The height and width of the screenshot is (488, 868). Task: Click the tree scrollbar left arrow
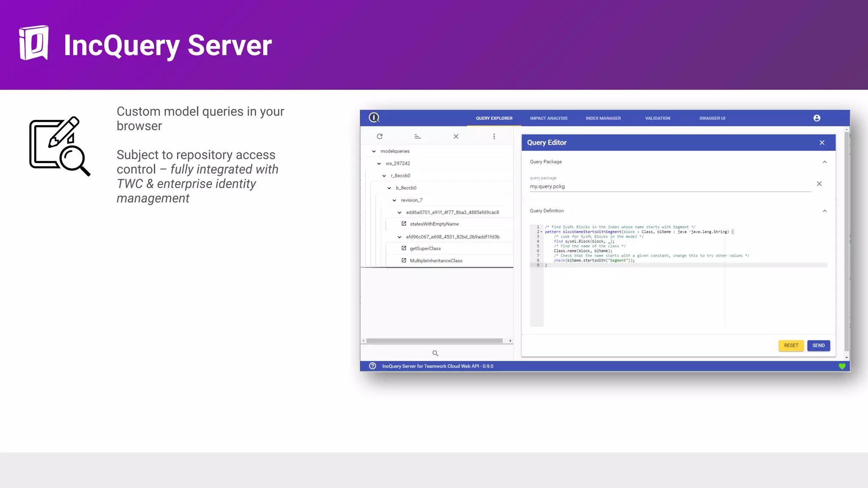pos(363,341)
